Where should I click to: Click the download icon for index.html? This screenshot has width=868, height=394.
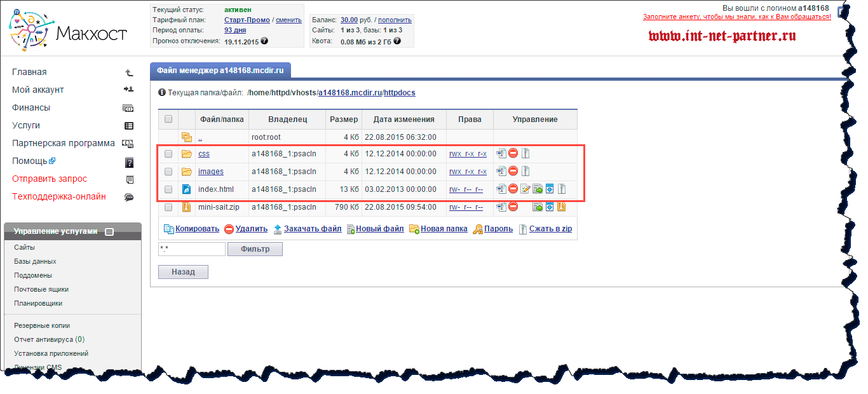549,189
